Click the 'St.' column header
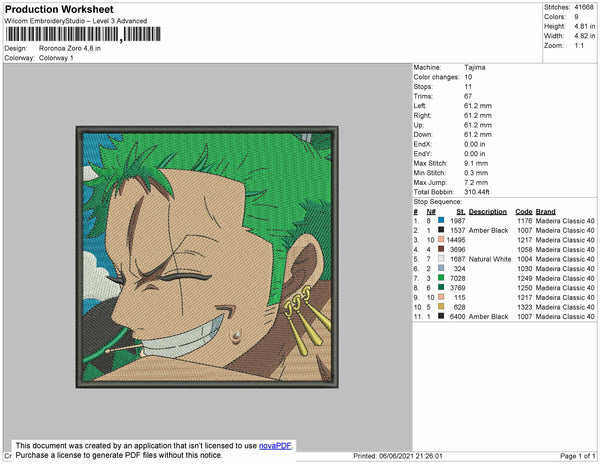The width and height of the screenshot is (600, 464). (x=461, y=212)
